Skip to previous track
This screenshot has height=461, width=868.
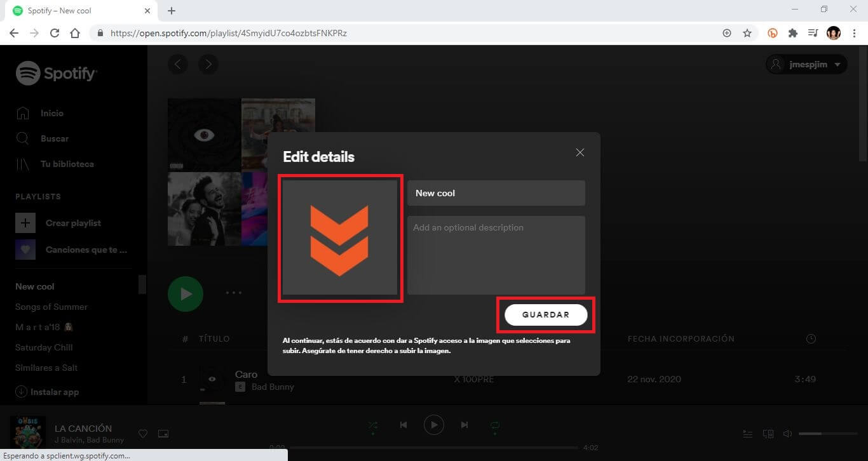point(403,425)
